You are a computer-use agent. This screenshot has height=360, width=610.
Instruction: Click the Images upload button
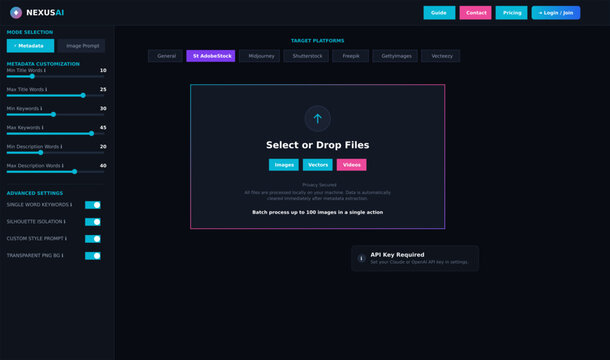[284, 165]
